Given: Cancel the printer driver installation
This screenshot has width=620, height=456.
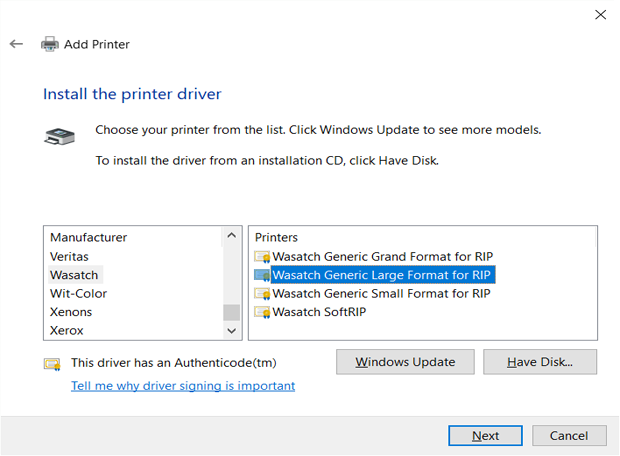Looking at the screenshot, I should [569, 436].
